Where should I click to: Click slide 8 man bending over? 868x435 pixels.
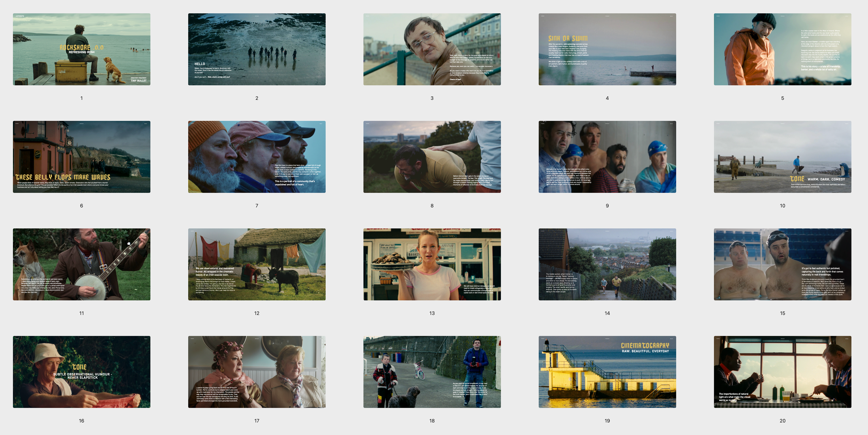tap(432, 157)
